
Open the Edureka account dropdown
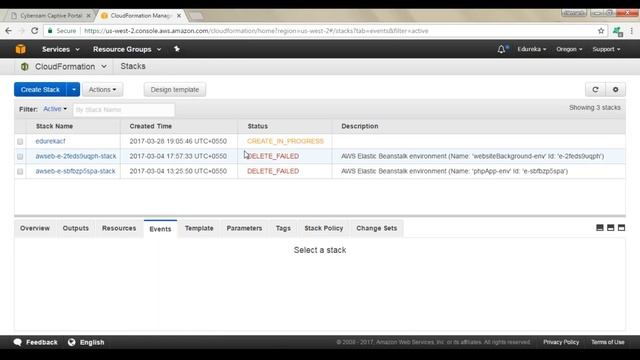(x=531, y=49)
